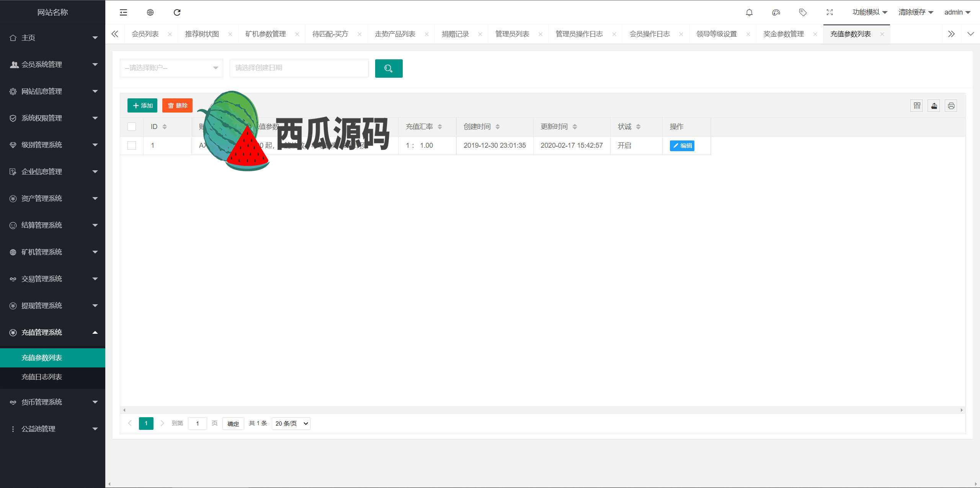Click the sidebar collapse menu icon
The width and height of the screenshot is (980, 488).
(123, 12)
